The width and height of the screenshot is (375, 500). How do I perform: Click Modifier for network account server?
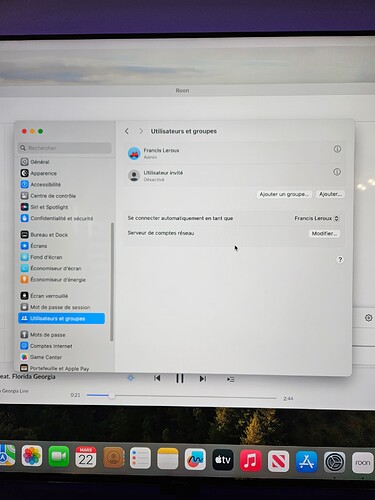coord(324,233)
